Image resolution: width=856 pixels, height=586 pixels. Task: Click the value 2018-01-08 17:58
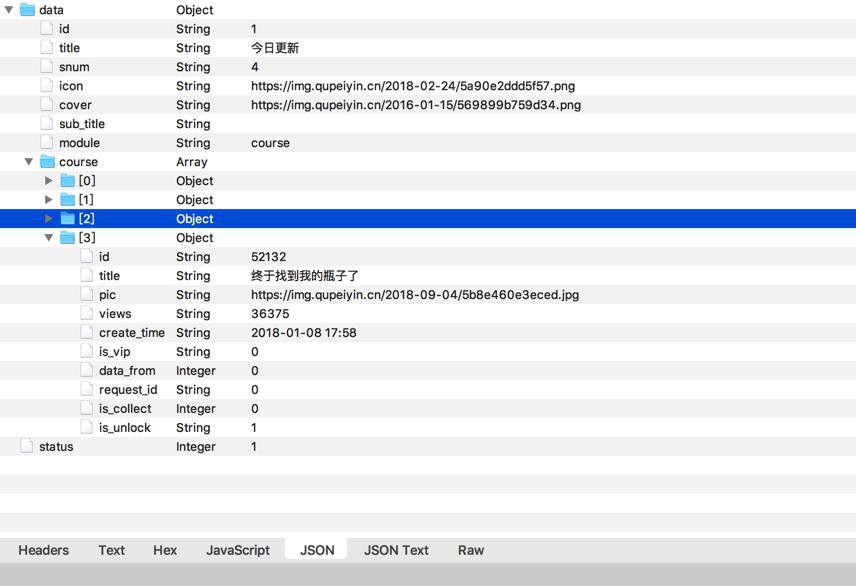[304, 333]
